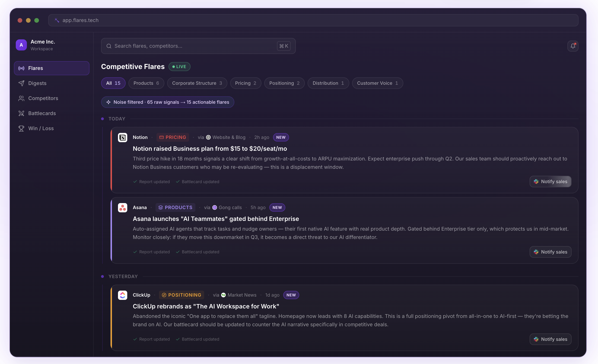598x364 pixels.
Task: Navigate to Battlecards
Action: pos(52,113)
